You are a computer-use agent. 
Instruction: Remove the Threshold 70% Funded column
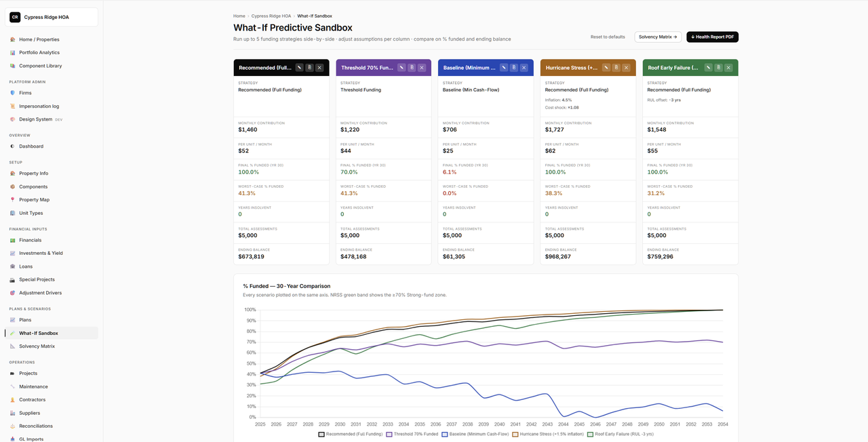coord(421,68)
